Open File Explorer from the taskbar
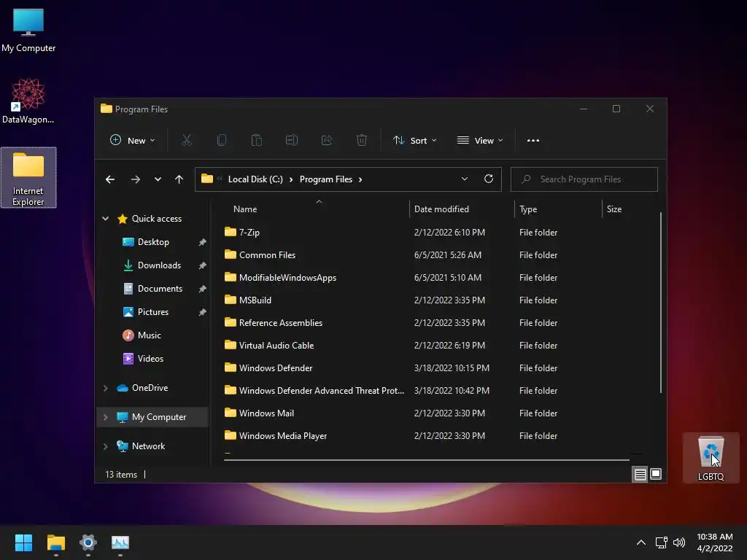747x560 pixels. (x=55, y=542)
